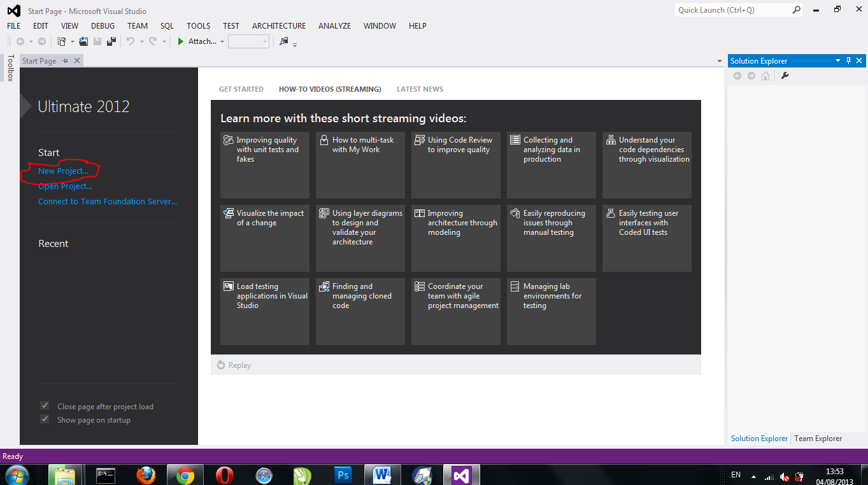868x485 pixels.
Task: Click the Redo arrow icon
Action: click(x=153, y=41)
